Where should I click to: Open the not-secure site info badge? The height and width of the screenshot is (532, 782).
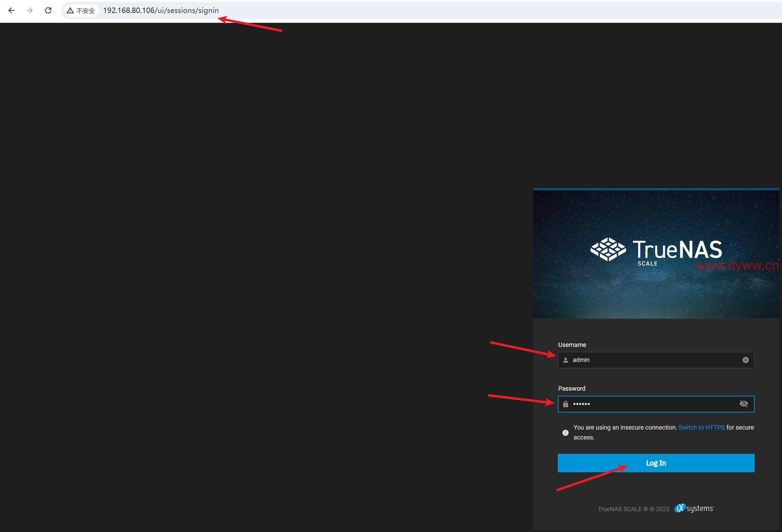click(81, 11)
